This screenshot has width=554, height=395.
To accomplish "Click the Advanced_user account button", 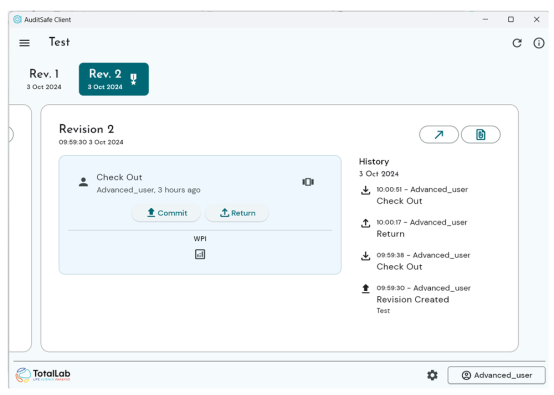I will coord(496,375).
